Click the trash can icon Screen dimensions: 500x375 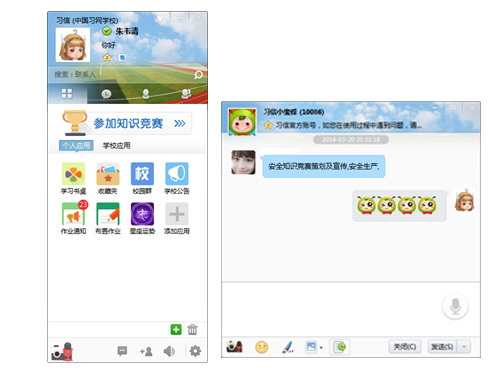point(192,329)
